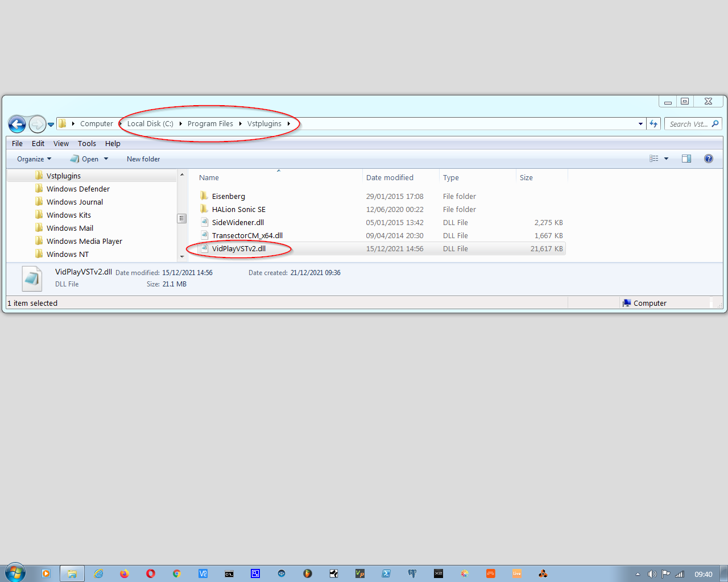Open the address bar history dropdown

point(640,124)
